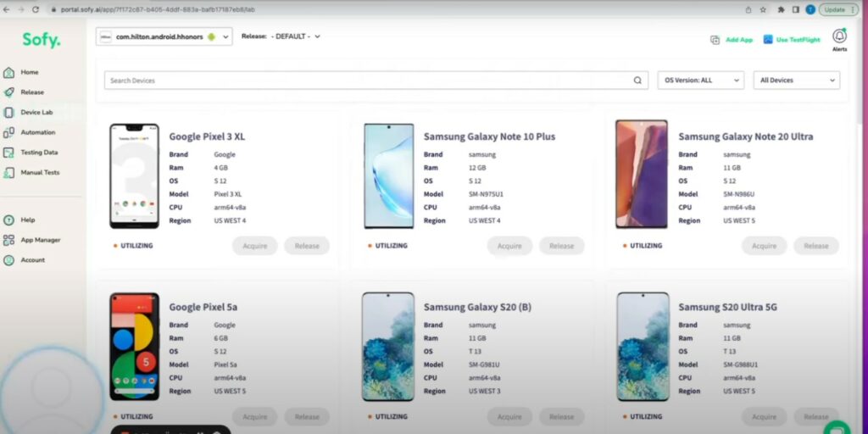The width and height of the screenshot is (868, 434).
Task: Open the OS Version: ALL dropdown
Action: click(x=701, y=81)
